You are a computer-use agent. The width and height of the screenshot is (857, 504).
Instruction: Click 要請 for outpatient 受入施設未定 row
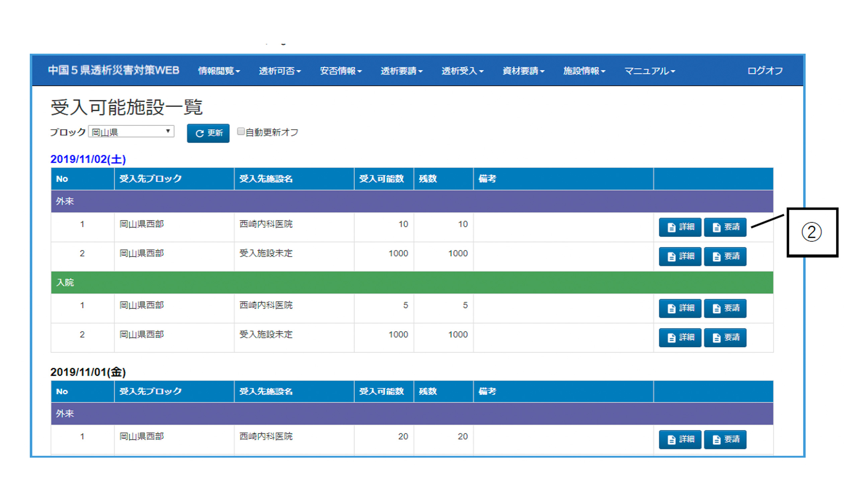tap(725, 256)
